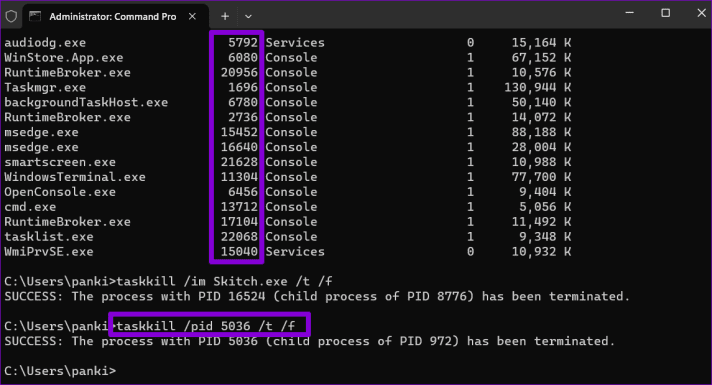
Task: Click the Taskmgr.exe row name
Action: click(45, 88)
